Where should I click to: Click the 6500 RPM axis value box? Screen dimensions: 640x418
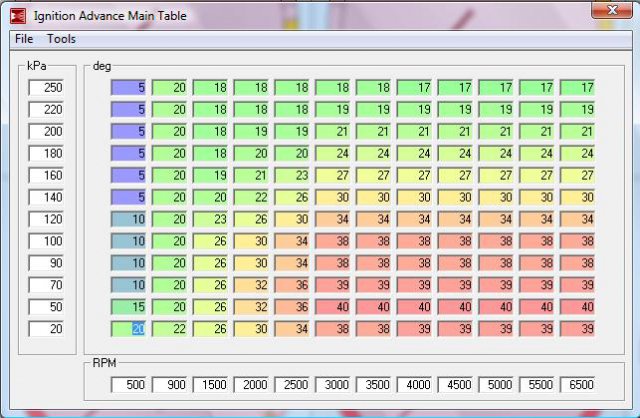click(578, 384)
